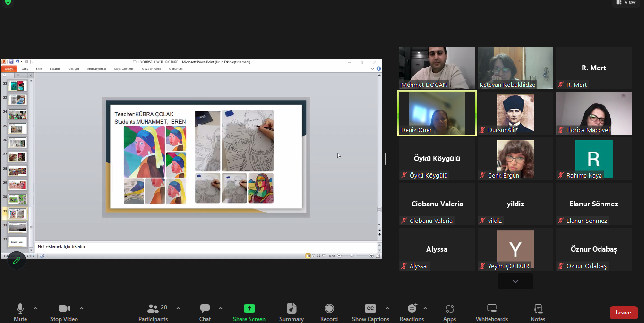
Task: Start Slide Show from status bar icon
Action: [x=324, y=255]
